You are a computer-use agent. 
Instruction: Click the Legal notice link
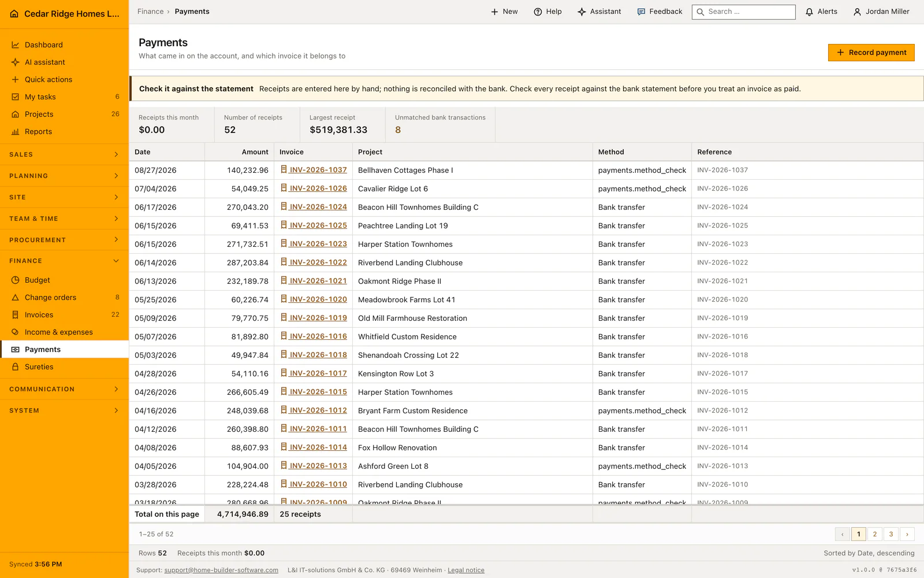[466, 570]
